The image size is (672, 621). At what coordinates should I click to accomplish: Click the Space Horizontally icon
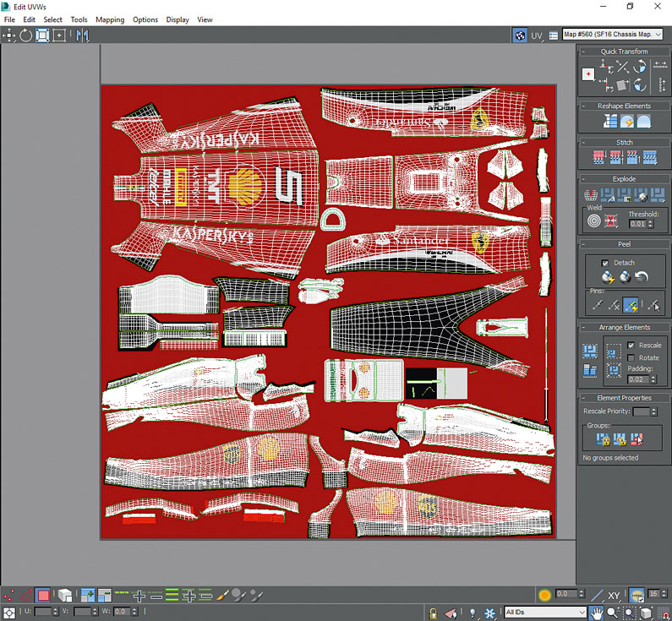click(660, 66)
